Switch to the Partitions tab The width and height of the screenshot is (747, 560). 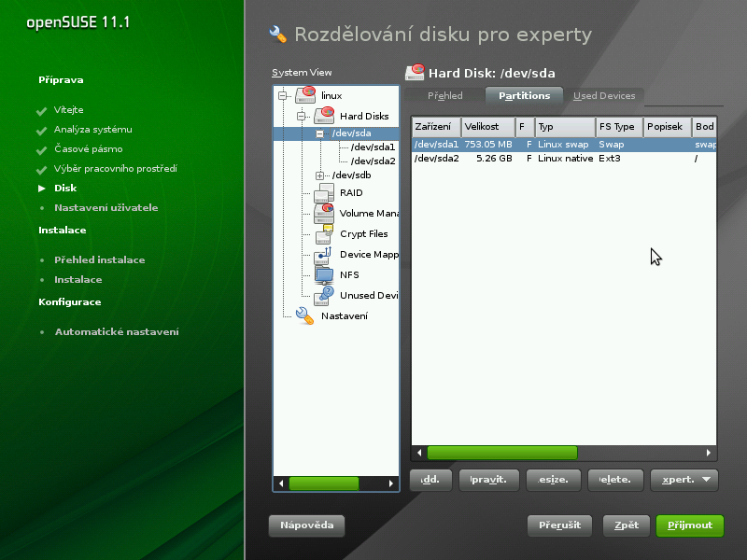pyautogui.click(x=524, y=96)
